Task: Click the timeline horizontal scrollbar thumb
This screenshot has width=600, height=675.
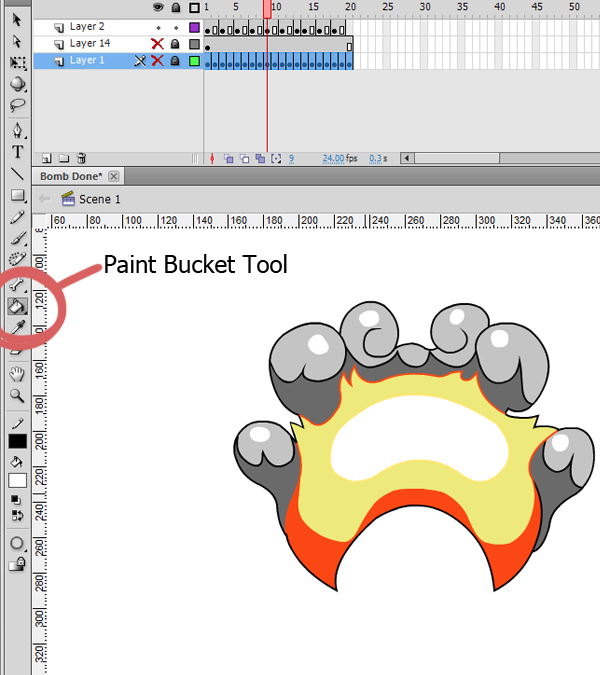Action: click(457, 158)
